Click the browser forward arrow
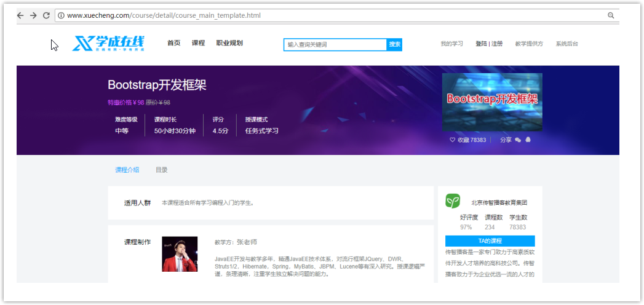 (33, 15)
